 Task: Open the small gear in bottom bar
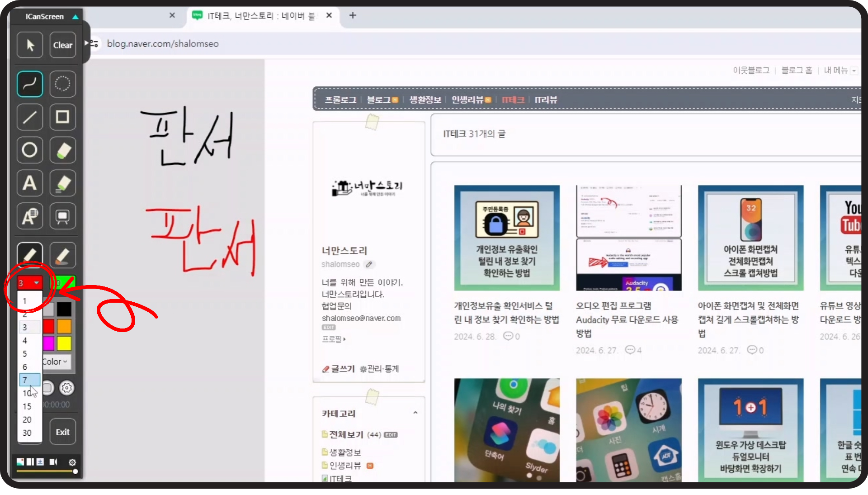click(x=72, y=462)
